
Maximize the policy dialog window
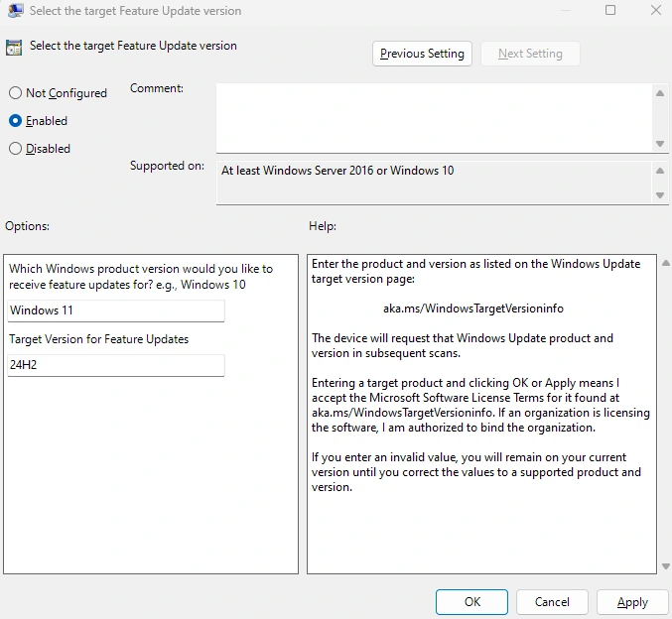(x=610, y=11)
